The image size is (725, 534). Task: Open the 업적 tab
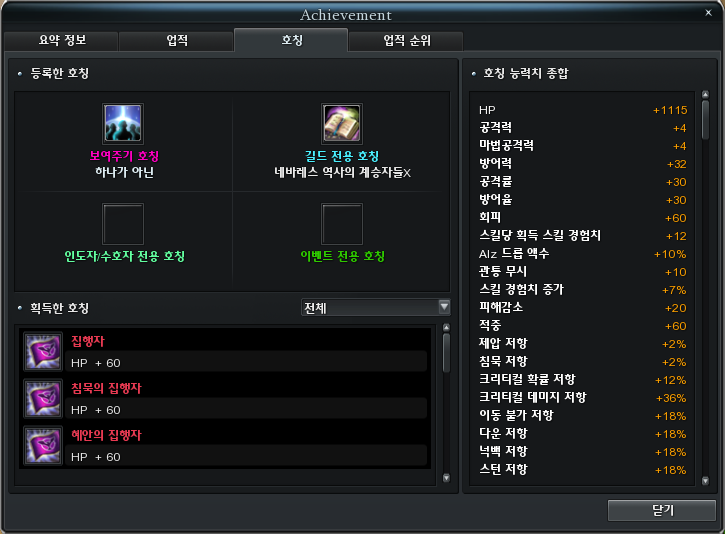[x=176, y=41]
